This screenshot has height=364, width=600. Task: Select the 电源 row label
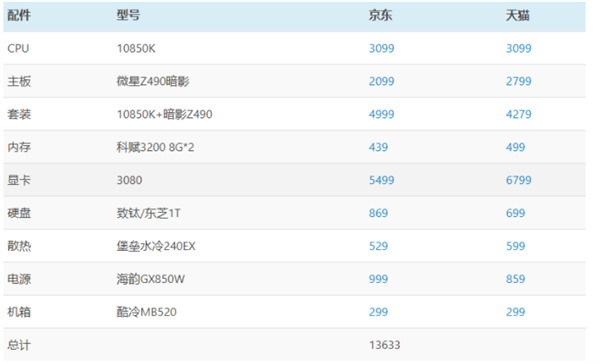(x=19, y=279)
